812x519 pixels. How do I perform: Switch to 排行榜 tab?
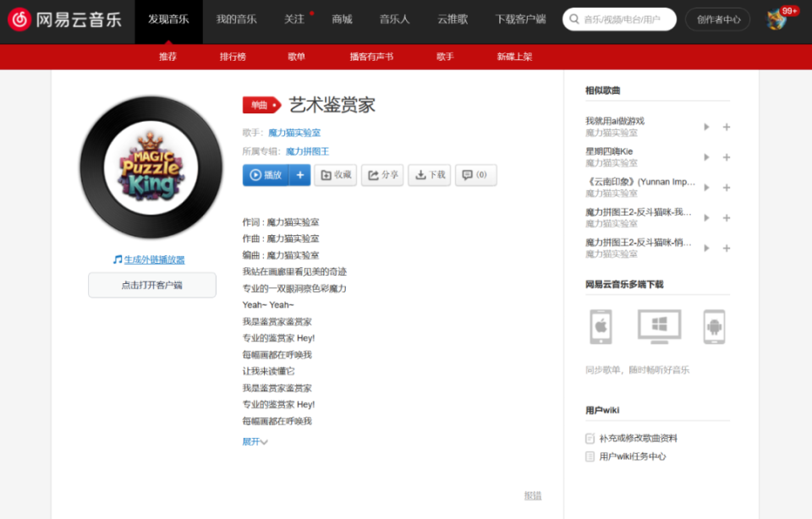pyautogui.click(x=233, y=57)
